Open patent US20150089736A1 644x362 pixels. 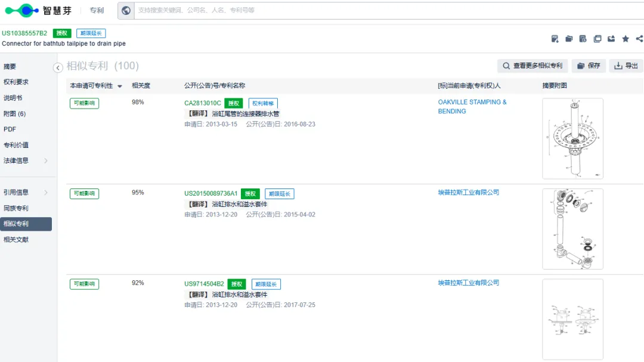pyautogui.click(x=210, y=194)
